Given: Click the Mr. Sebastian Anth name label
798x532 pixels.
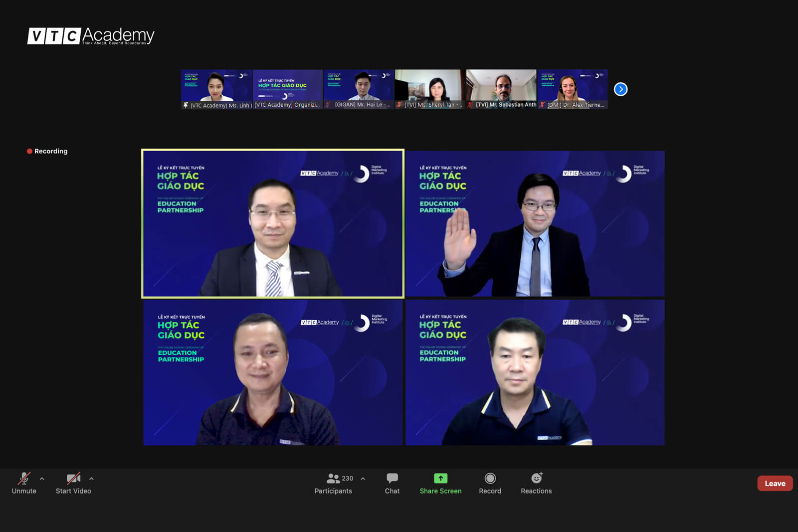Looking at the screenshot, I should (x=505, y=105).
